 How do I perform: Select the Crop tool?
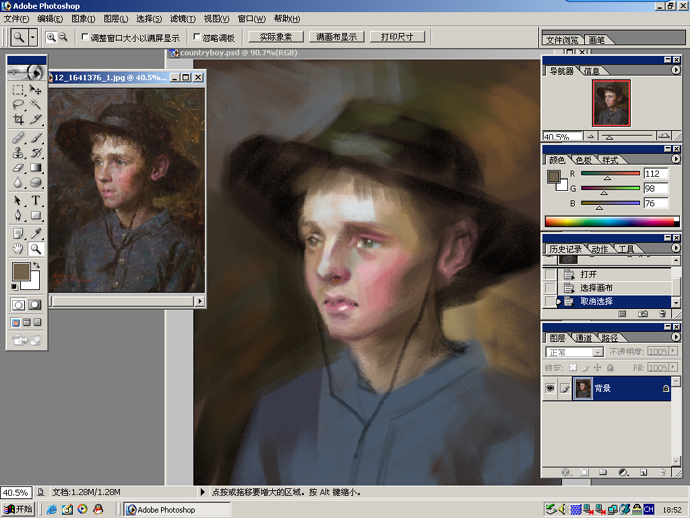[18, 119]
